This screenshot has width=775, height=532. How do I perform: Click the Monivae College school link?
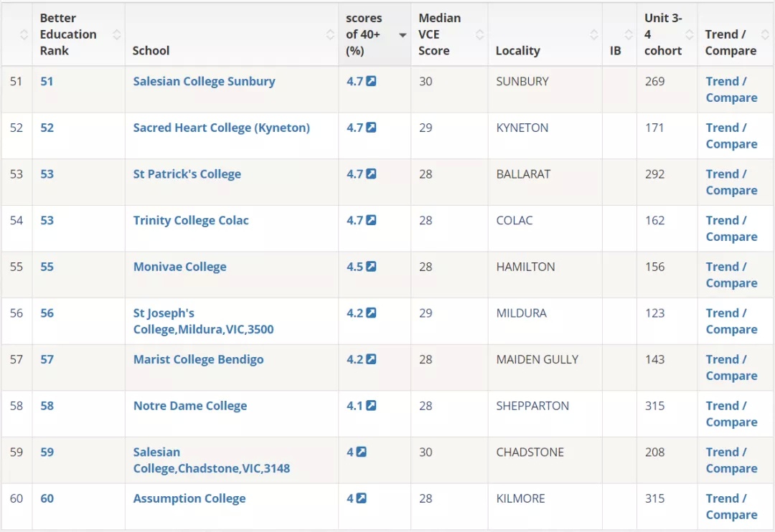180,267
